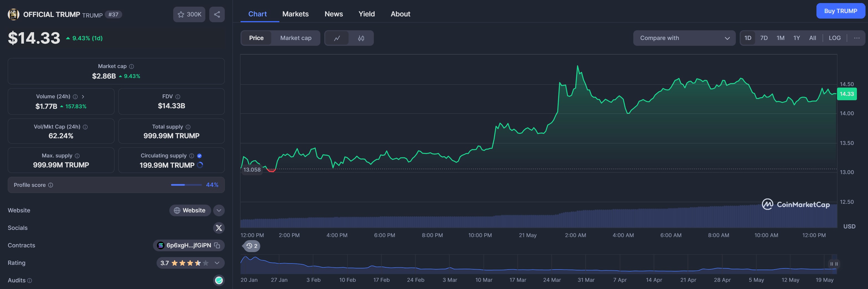Select the Price chart toggle
Screen dimensions: 868x289
[x=256, y=38]
